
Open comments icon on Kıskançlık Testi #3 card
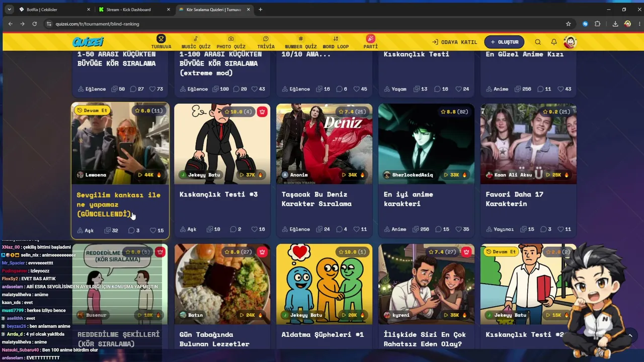coord(233,229)
